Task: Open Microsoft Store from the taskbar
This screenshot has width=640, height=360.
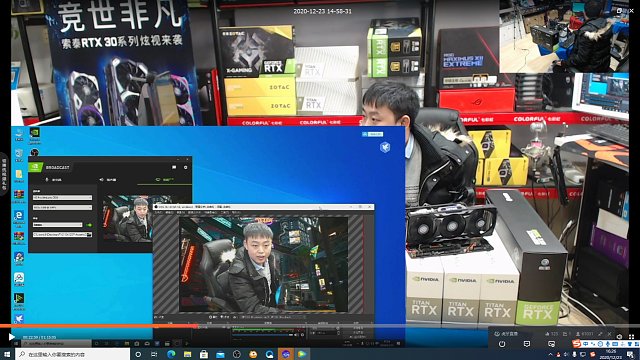Action: tap(204, 354)
